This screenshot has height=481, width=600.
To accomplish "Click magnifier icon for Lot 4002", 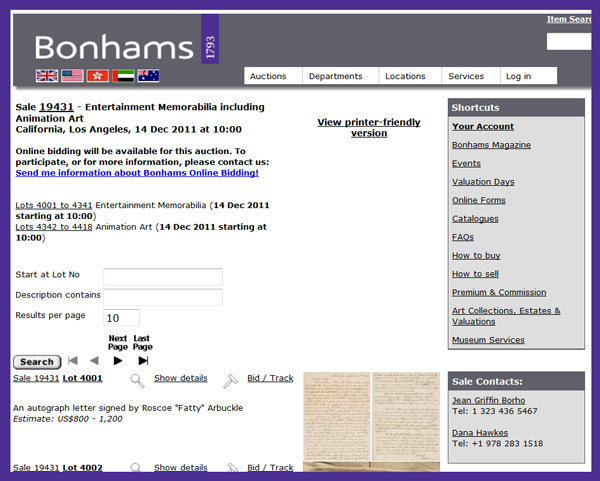I will point(135,467).
